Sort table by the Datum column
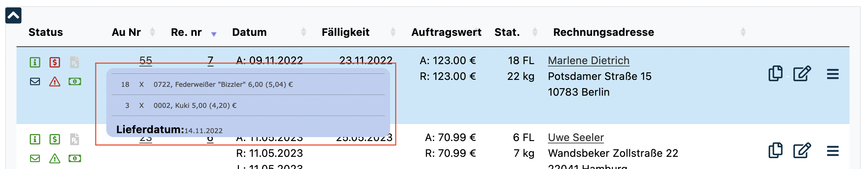This screenshot has width=868, height=169. (x=250, y=32)
